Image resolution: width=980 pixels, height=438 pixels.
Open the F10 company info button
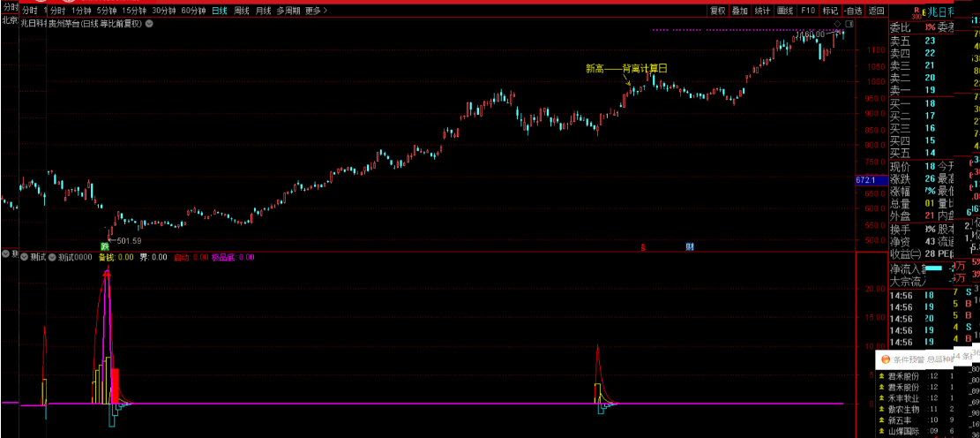(x=807, y=11)
